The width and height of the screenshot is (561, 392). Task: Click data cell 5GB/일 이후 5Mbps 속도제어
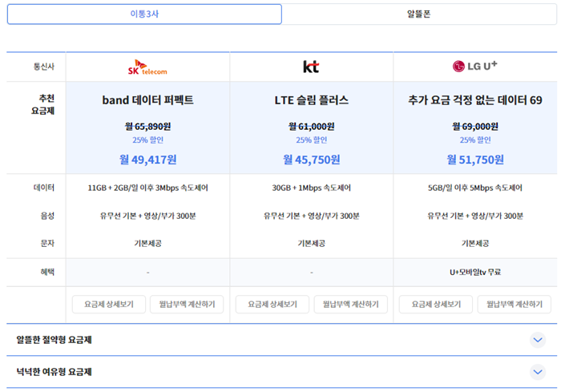pos(475,188)
